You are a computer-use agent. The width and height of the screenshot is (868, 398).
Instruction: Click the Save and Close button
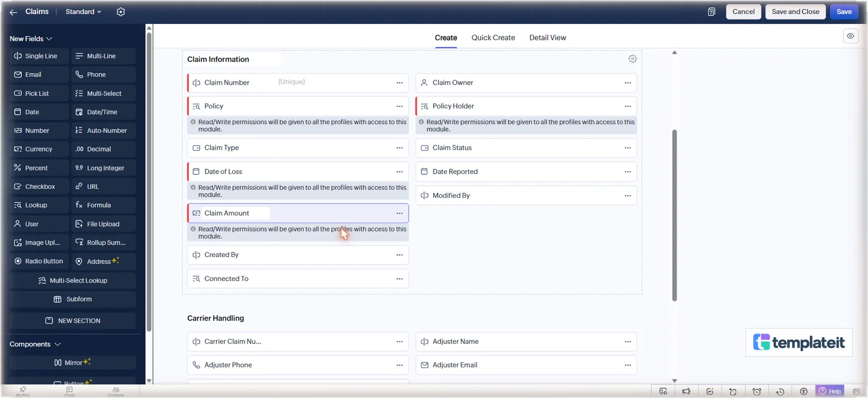point(796,12)
